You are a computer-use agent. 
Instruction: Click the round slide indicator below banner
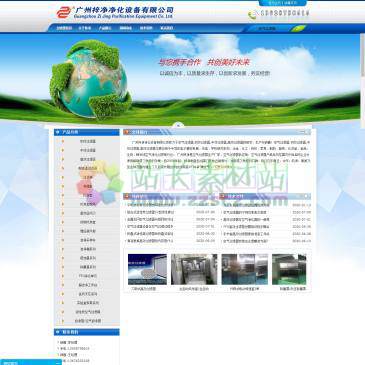[178, 125]
